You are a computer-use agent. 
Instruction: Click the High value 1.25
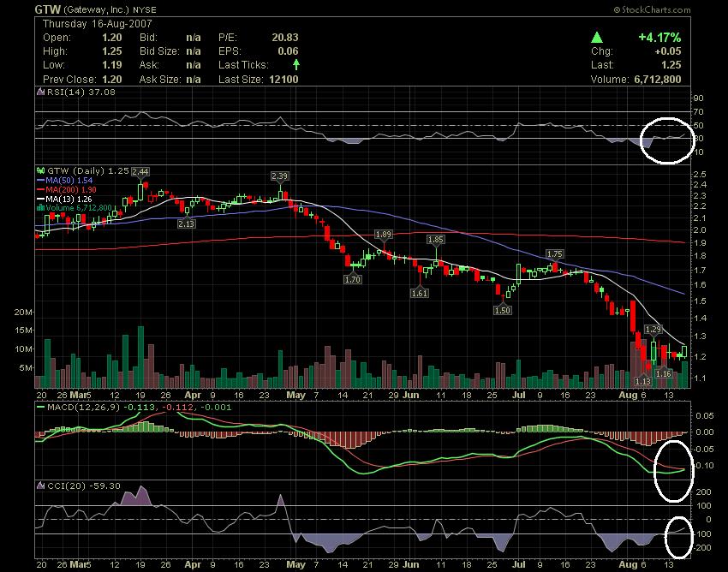pyautogui.click(x=112, y=51)
